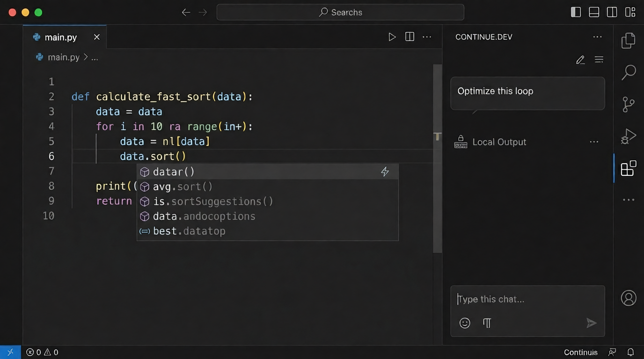Open the Source Control view

coord(628,104)
